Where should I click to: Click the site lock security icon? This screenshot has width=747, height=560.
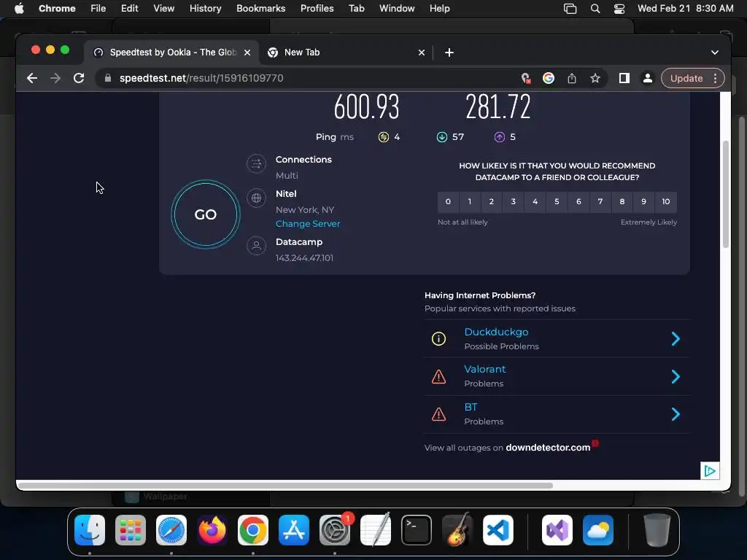[x=108, y=78]
